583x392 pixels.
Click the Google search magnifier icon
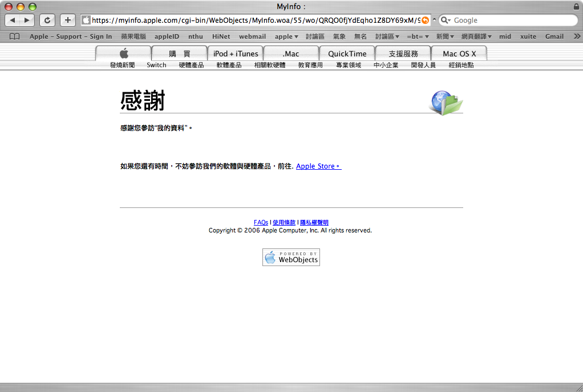pyautogui.click(x=445, y=20)
